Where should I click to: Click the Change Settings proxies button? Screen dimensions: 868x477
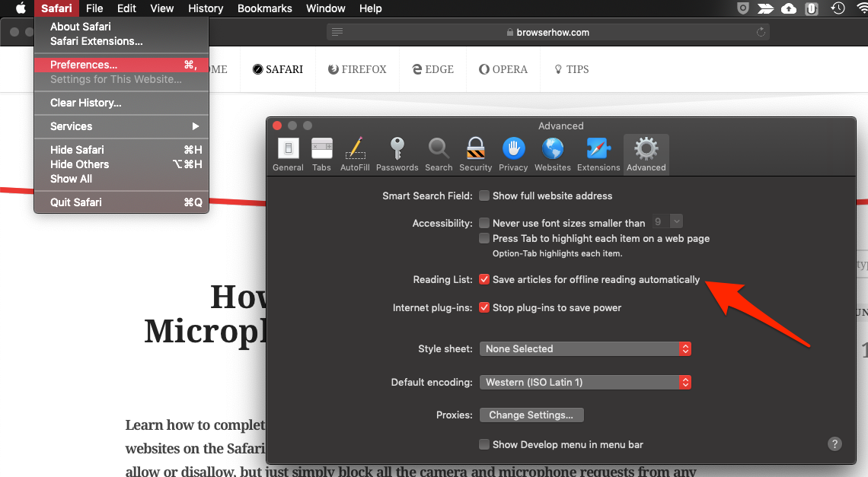pyautogui.click(x=531, y=415)
